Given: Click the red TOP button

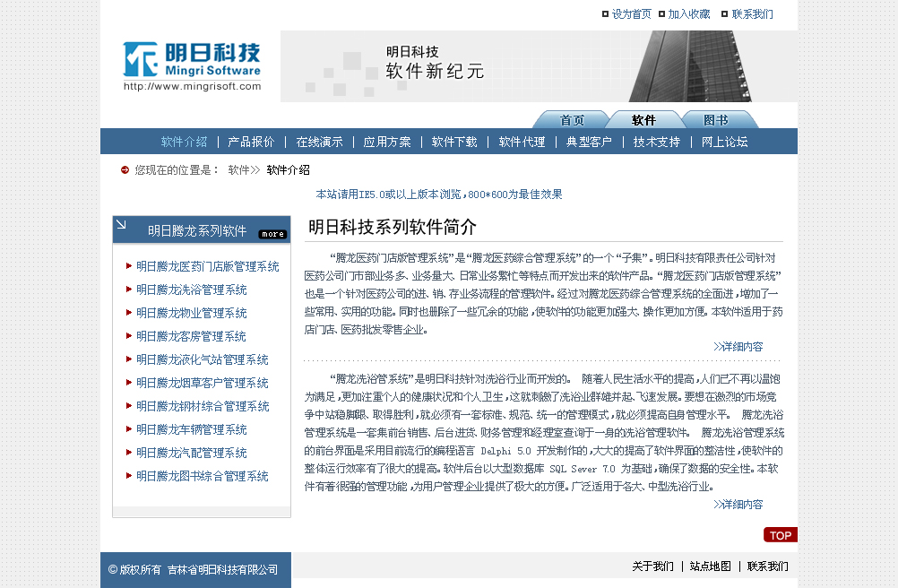Looking at the screenshot, I should 780,535.
